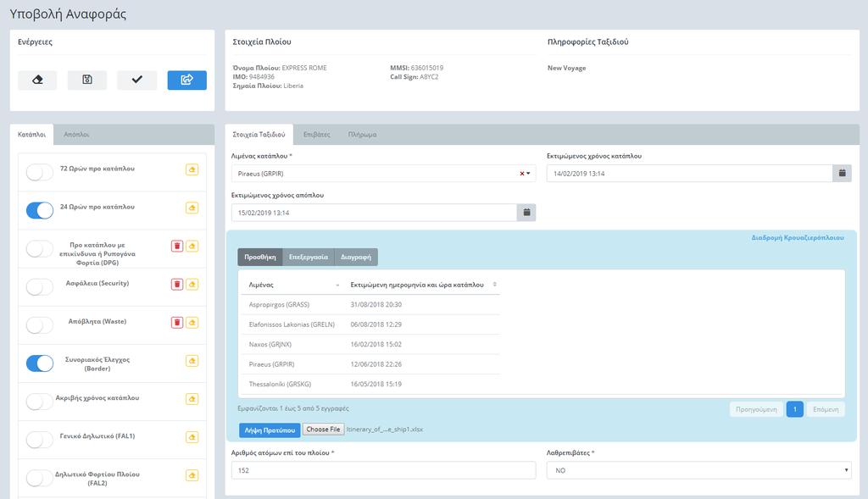This screenshot has height=499, width=868.
Task: Open calendar for estimated departure time
Action: (x=526, y=213)
